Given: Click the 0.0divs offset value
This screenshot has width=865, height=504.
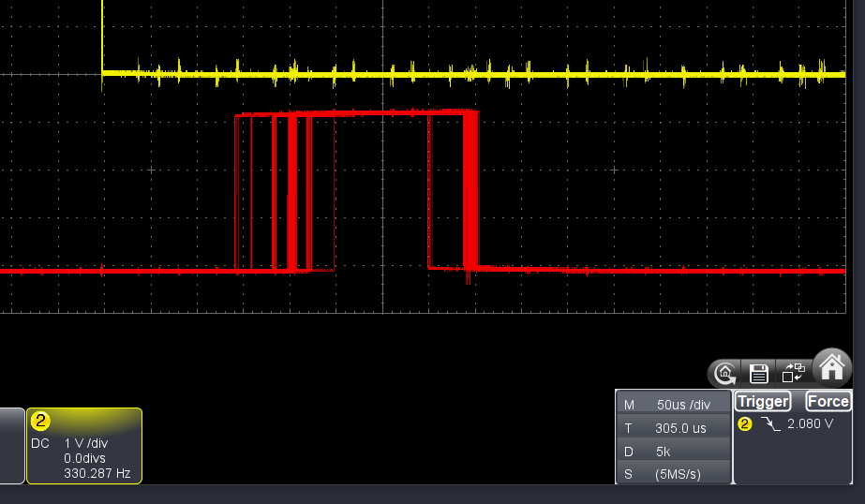Looking at the screenshot, I should (84, 458).
